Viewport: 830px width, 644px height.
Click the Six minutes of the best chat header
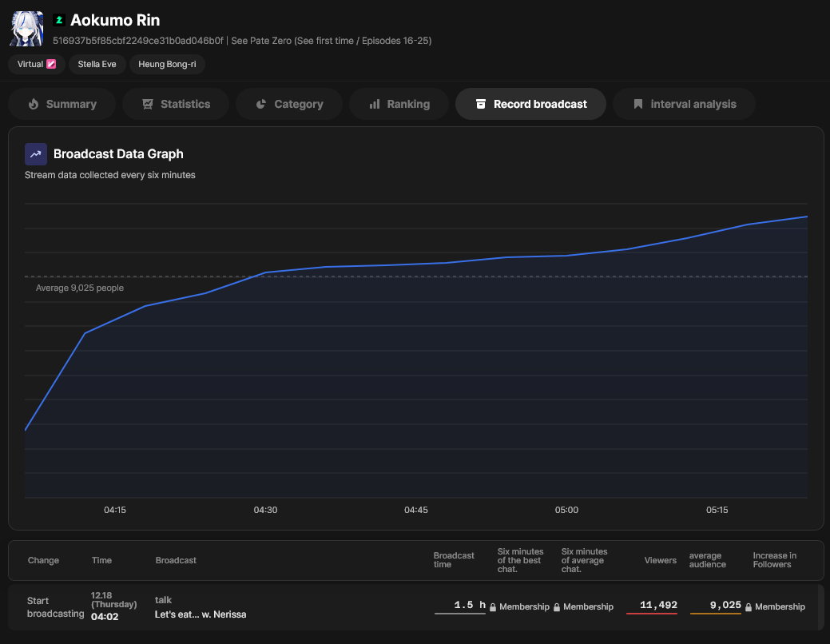point(520,560)
